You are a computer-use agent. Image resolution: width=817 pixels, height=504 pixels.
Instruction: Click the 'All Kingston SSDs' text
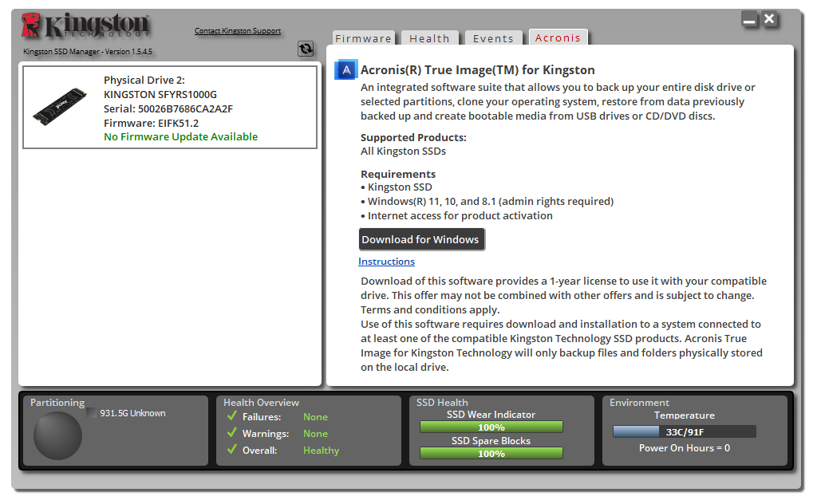403,151
